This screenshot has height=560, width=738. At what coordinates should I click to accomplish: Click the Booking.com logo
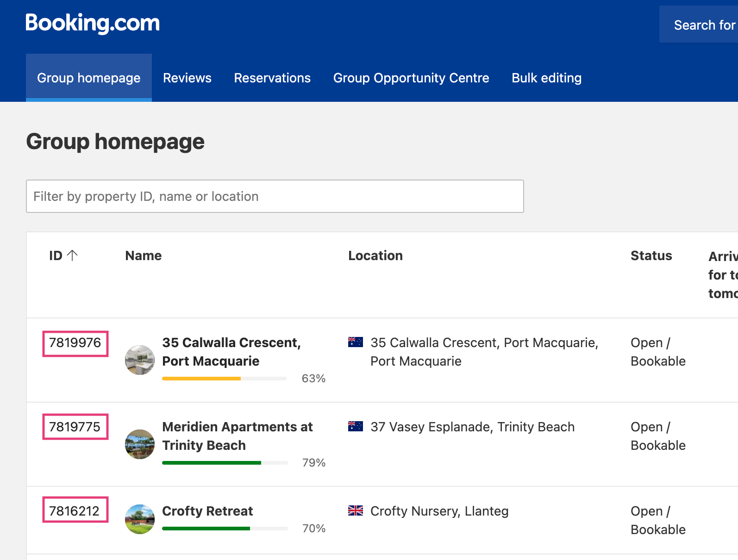click(x=93, y=23)
